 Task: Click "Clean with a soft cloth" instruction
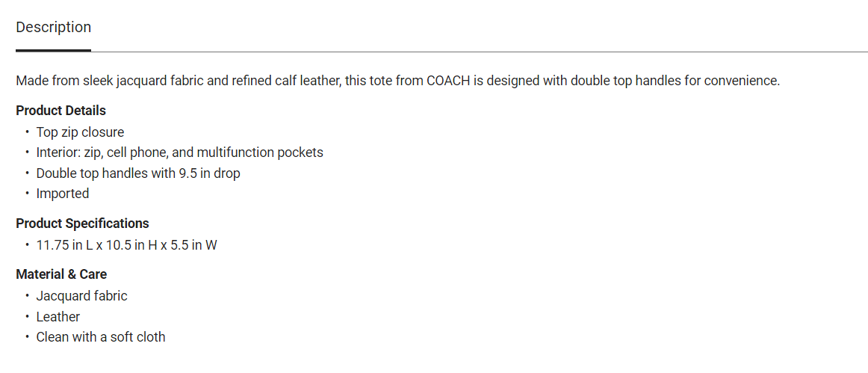coord(101,337)
